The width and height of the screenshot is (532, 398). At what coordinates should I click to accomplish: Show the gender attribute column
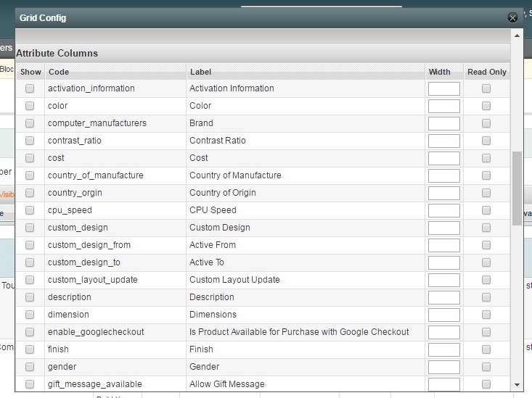(30, 367)
